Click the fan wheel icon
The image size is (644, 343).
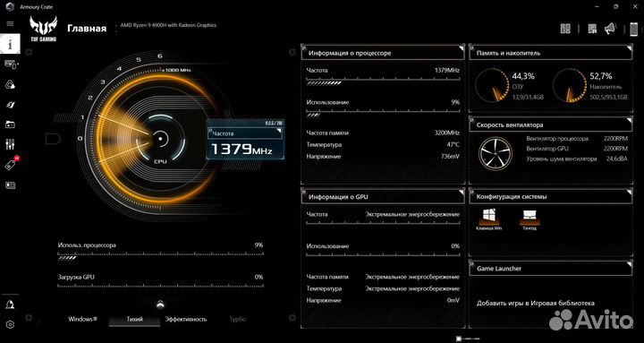(495, 154)
